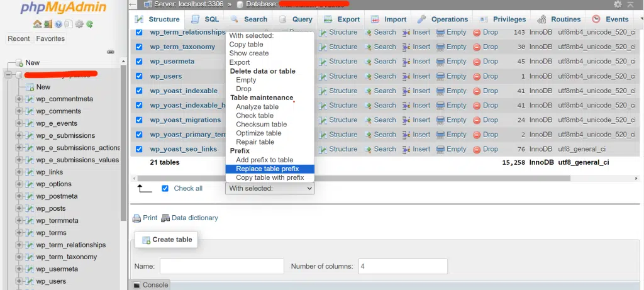Click the Data dictionary icon
The image size is (644, 290).
(165, 218)
